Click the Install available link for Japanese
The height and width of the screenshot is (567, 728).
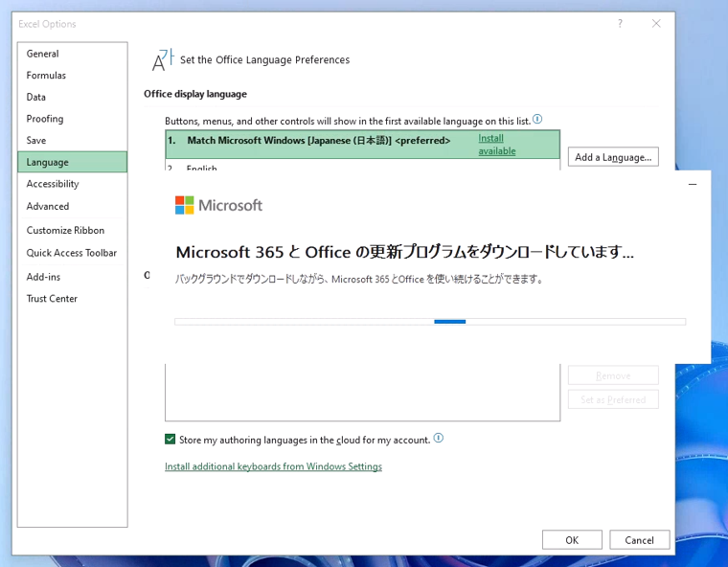(x=497, y=145)
